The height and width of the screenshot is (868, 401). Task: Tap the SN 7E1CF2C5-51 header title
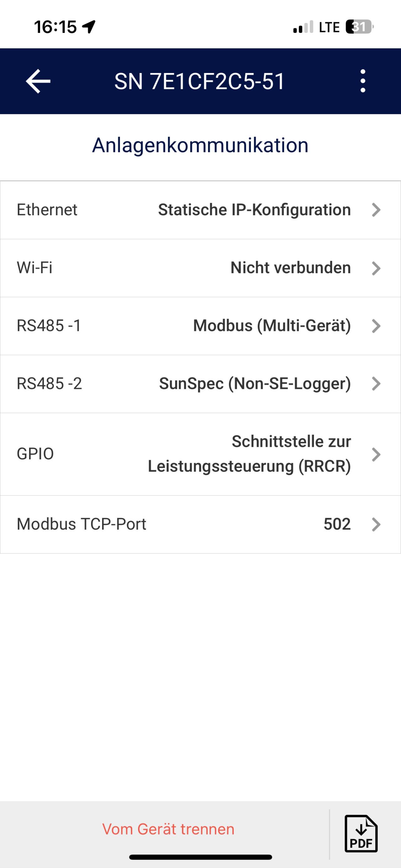[200, 81]
